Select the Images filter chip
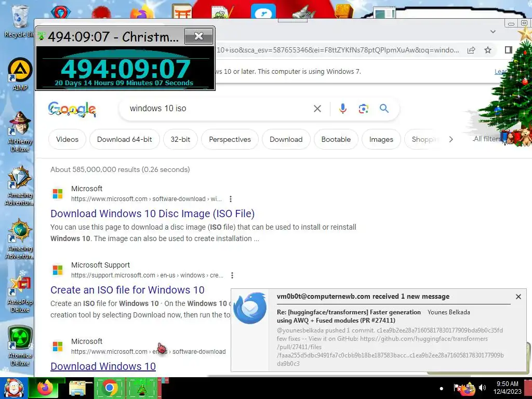Image resolution: width=532 pixels, height=399 pixels. 381,139
